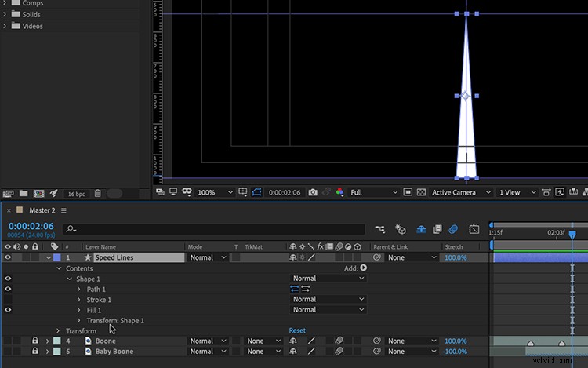Click the Graph Editor icon
The width and height of the screenshot is (588, 368).
pos(474,229)
